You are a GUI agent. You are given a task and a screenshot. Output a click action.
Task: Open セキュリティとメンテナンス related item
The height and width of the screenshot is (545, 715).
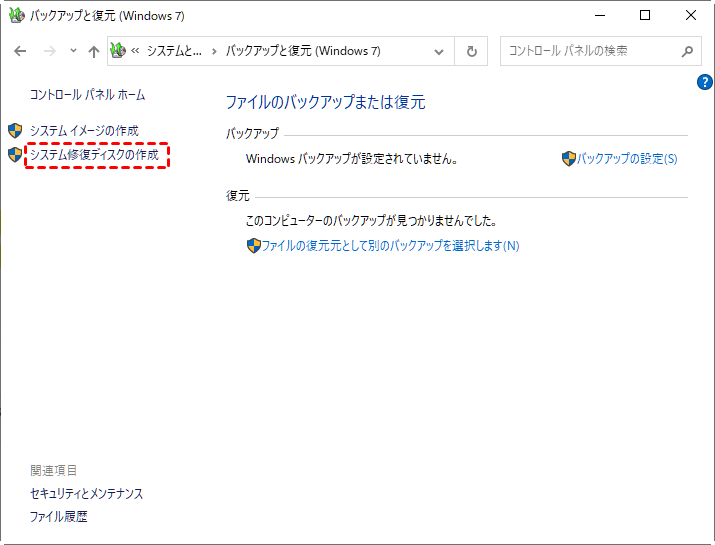(x=87, y=493)
